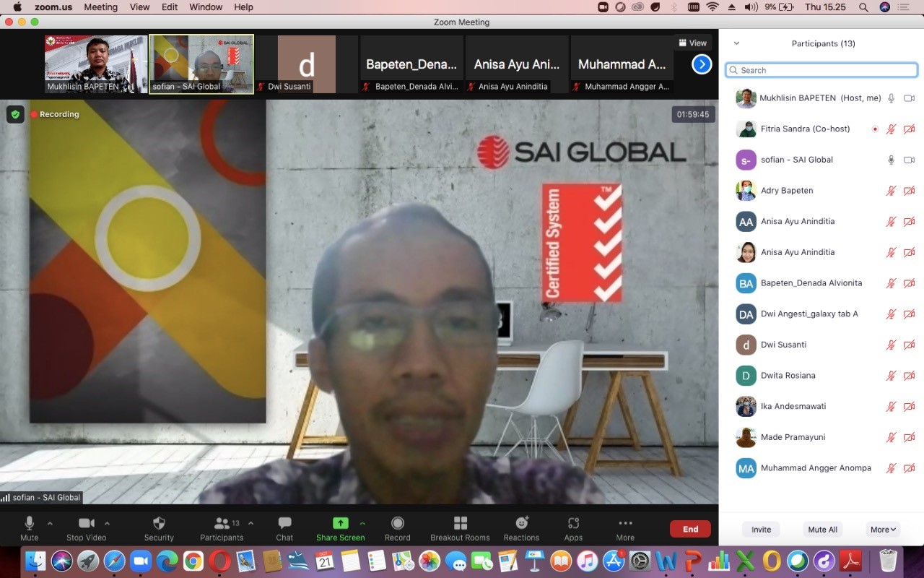
Task: Start Share Screen
Action: [x=340, y=528]
